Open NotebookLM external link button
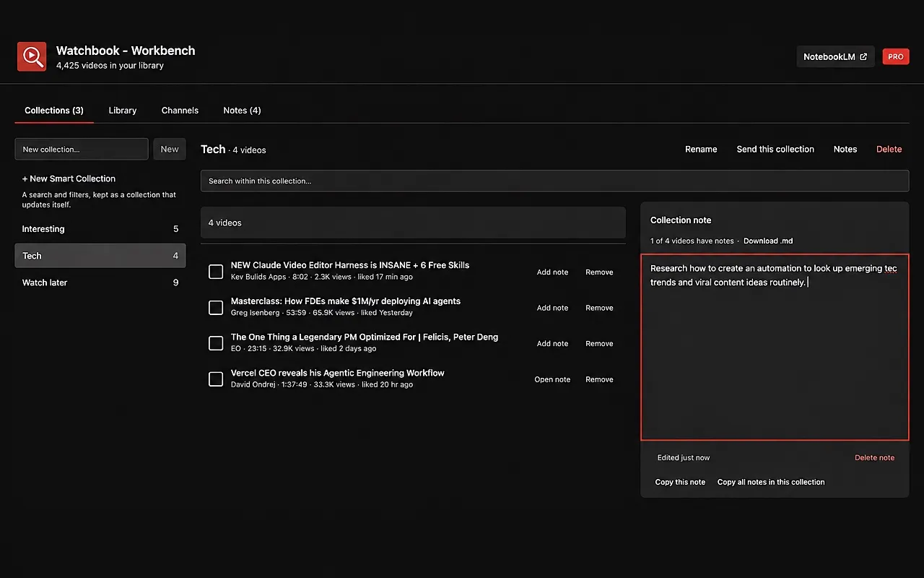This screenshot has height=578, width=924. tap(835, 56)
